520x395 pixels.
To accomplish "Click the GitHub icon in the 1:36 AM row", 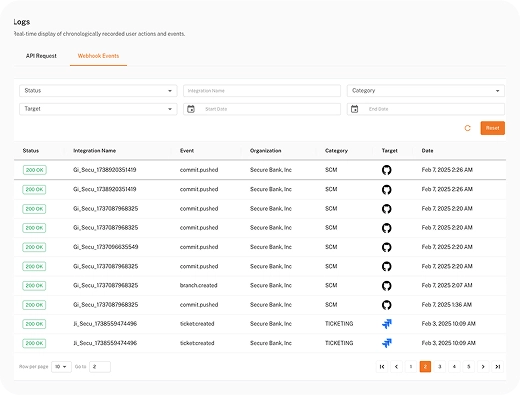I will pyautogui.click(x=386, y=305).
